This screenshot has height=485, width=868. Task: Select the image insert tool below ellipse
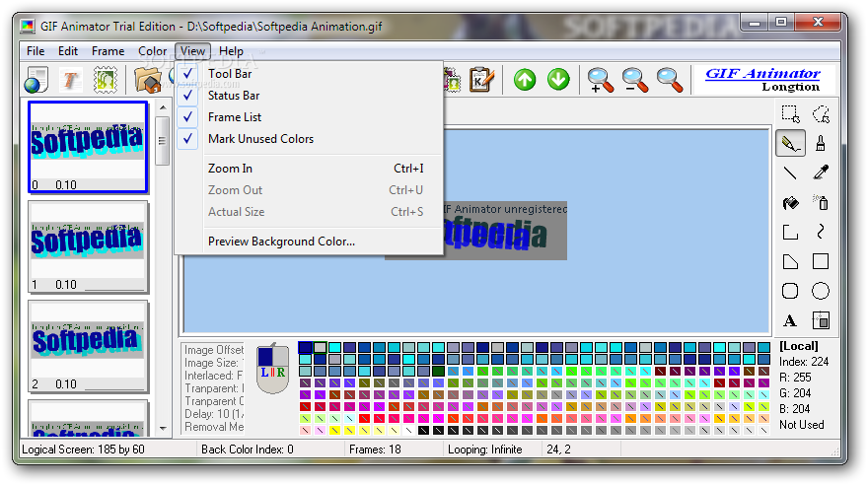point(821,320)
